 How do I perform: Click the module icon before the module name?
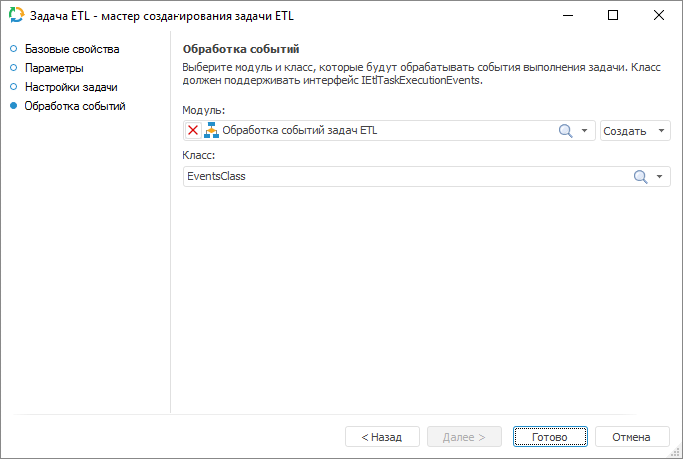pyautogui.click(x=211, y=131)
